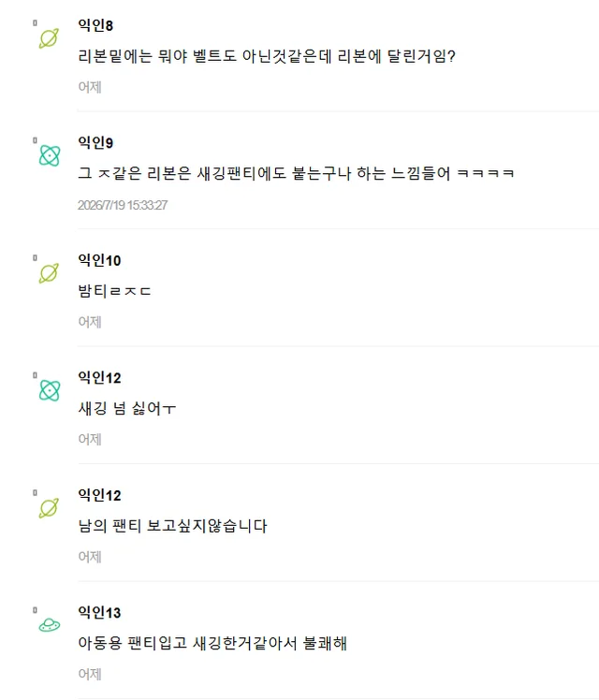Click the planet avatar beside '남의 팬티 보고싶지않습니다'
The image size is (599, 700).
tap(49, 508)
